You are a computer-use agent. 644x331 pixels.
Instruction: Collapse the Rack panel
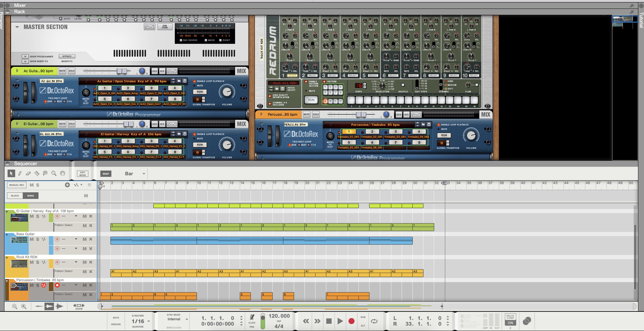pyautogui.click(x=8, y=12)
